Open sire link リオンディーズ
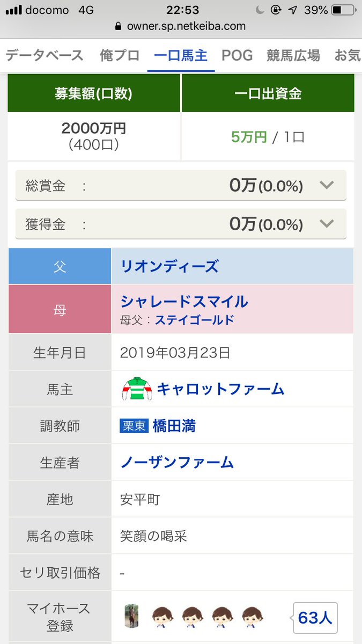 point(169,266)
